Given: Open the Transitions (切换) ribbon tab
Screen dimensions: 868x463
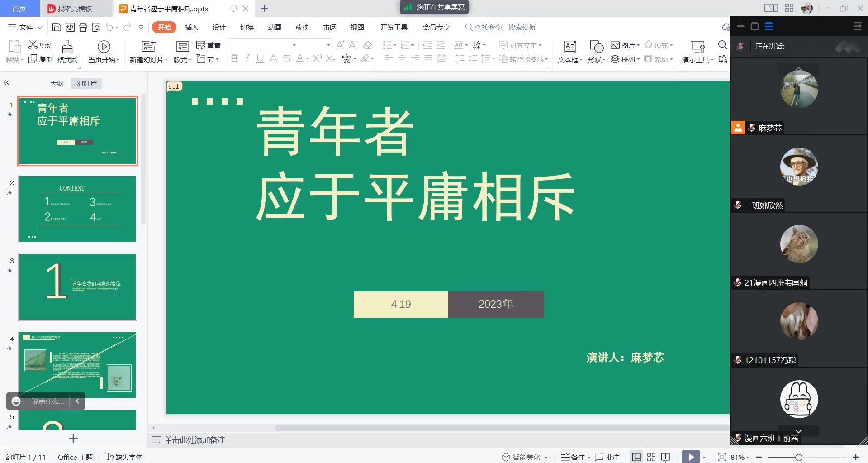Looking at the screenshot, I should coord(247,27).
